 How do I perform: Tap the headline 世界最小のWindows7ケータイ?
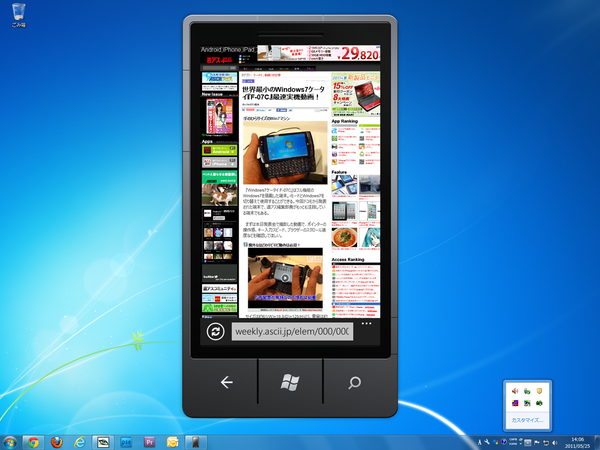pos(284,93)
